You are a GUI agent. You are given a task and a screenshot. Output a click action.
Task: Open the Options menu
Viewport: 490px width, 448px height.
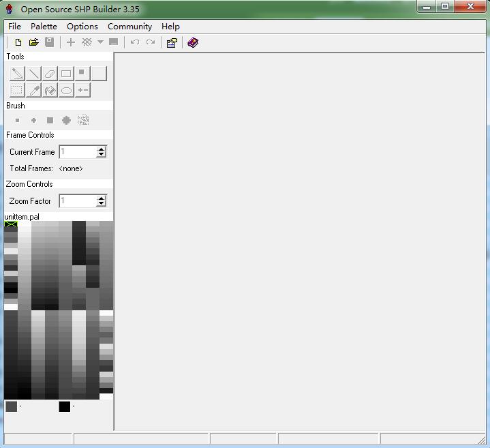[x=82, y=26]
